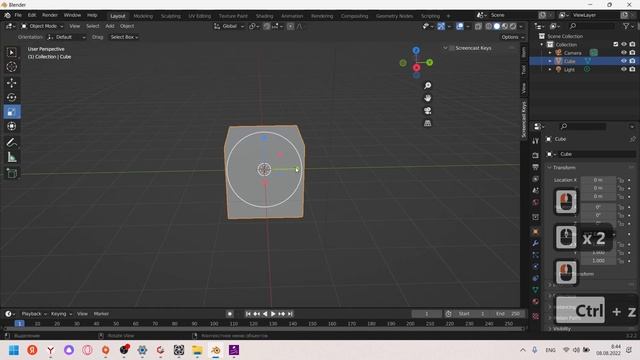Toggle Collection viewport visibility eye
The image size is (640, 360).
[624, 44]
